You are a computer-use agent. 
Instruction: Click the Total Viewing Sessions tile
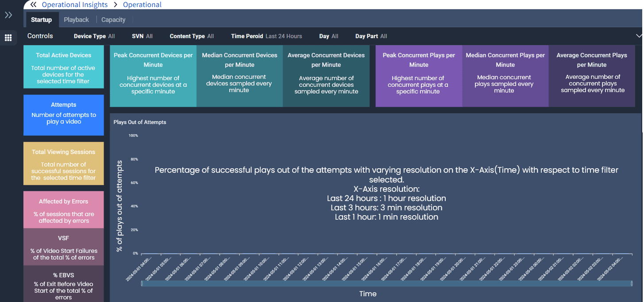(63, 163)
